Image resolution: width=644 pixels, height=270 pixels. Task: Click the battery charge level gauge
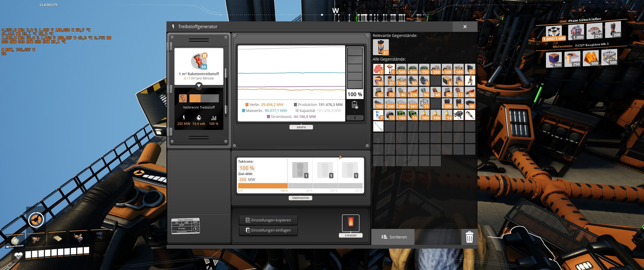(x=355, y=68)
